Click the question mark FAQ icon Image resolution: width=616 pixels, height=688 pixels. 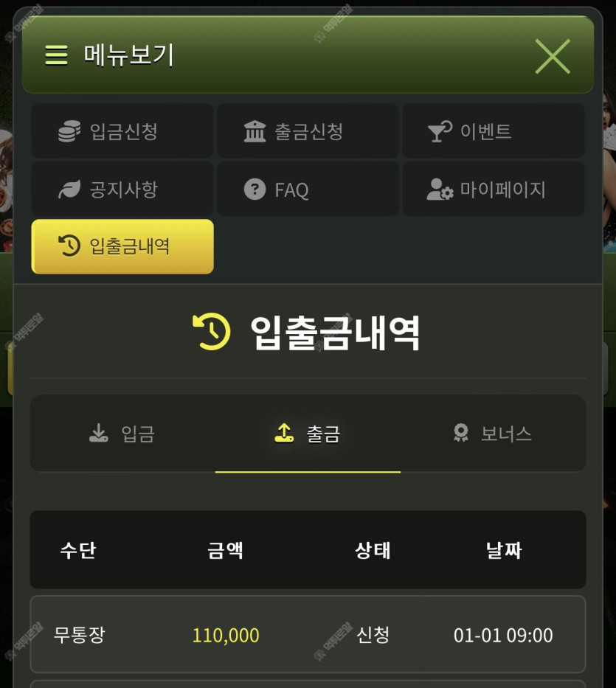pyautogui.click(x=255, y=190)
